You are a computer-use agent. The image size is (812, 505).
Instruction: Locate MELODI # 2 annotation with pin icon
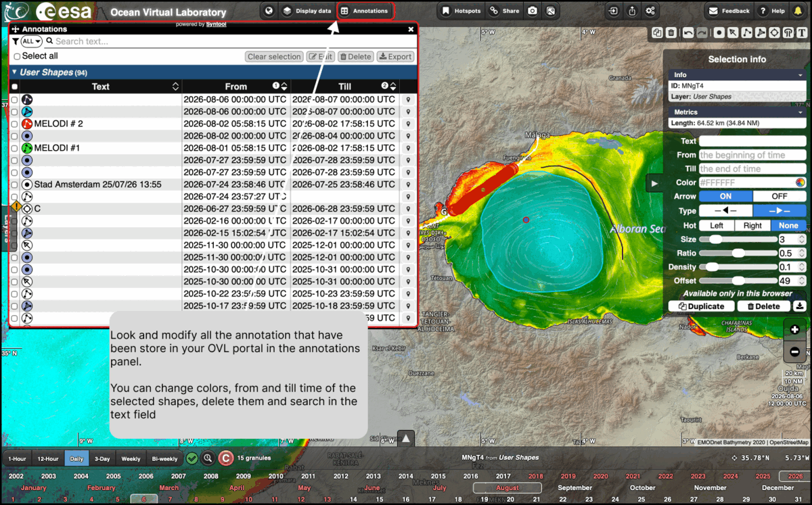(x=409, y=124)
